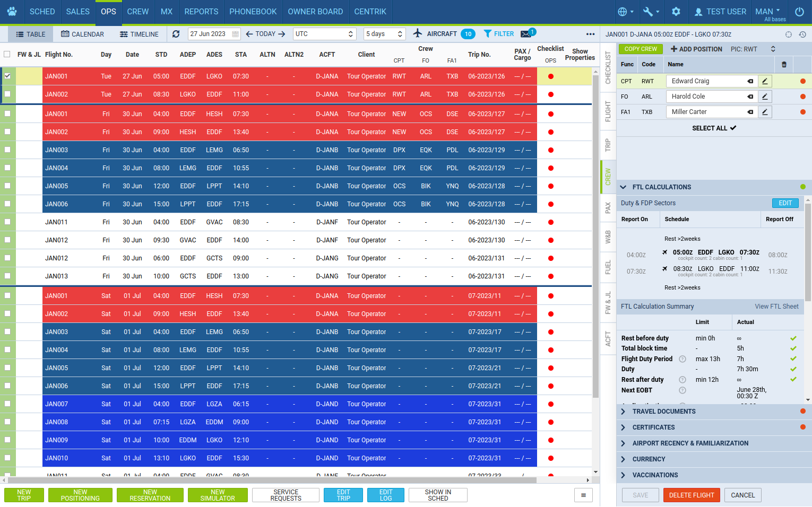Clear Edward Craig from CPT position

750,81
